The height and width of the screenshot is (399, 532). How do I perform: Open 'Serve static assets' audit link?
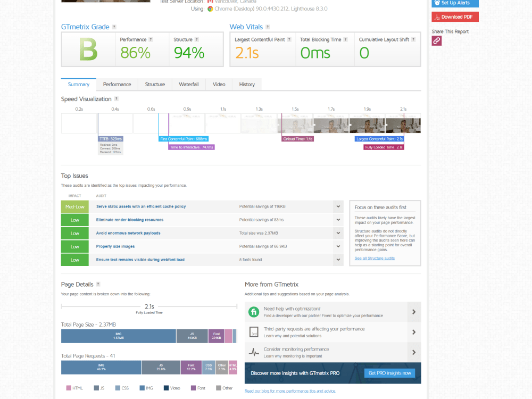click(141, 206)
